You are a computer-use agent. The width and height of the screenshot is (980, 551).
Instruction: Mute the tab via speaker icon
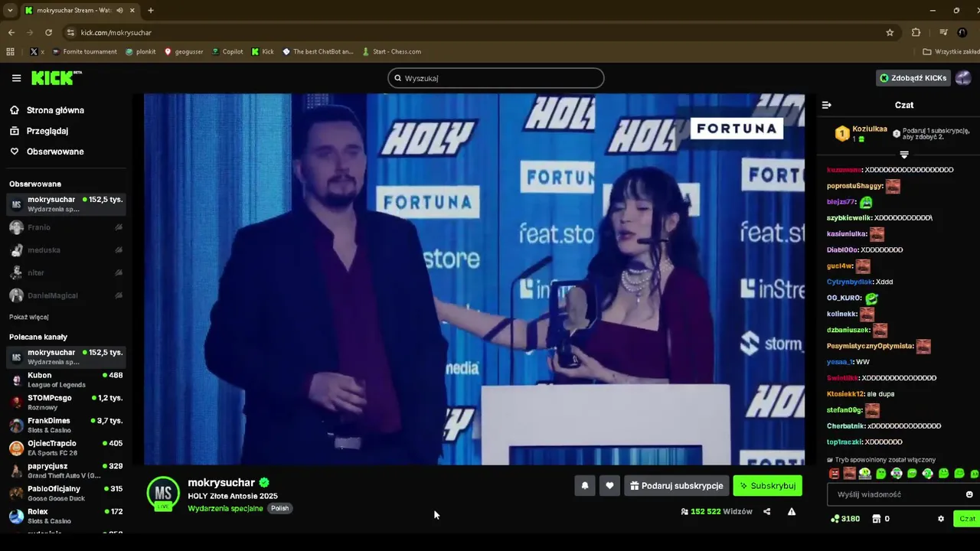pyautogui.click(x=119, y=11)
